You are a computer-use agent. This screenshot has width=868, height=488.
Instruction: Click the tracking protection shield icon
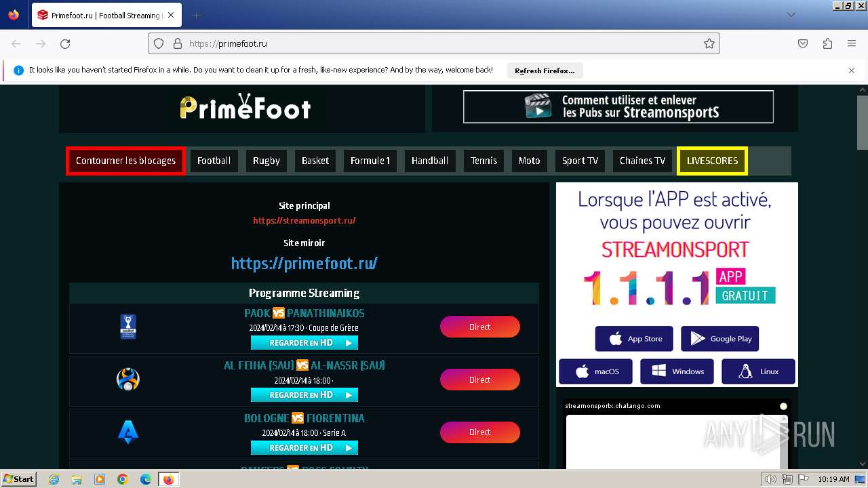click(x=159, y=43)
